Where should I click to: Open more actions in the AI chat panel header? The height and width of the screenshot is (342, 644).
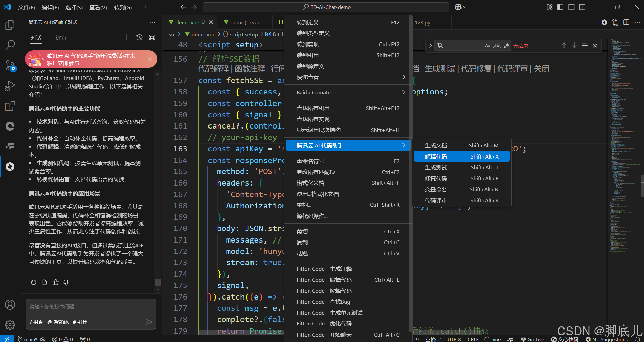152,22
